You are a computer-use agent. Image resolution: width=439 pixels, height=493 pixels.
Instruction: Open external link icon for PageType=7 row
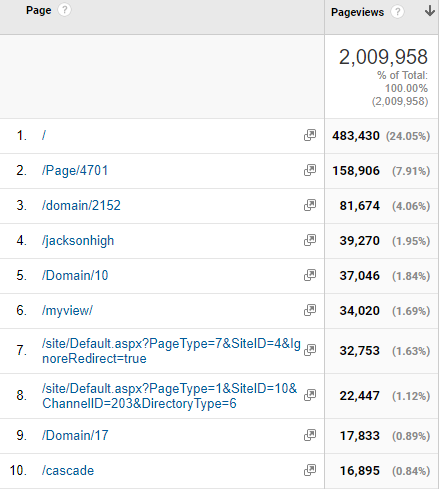tap(310, 350)
